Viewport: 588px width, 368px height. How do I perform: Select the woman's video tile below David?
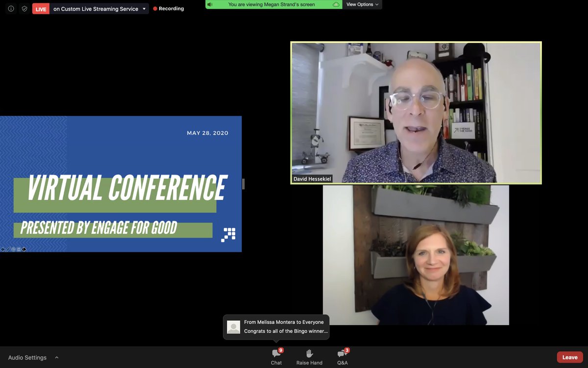[416, 255]
